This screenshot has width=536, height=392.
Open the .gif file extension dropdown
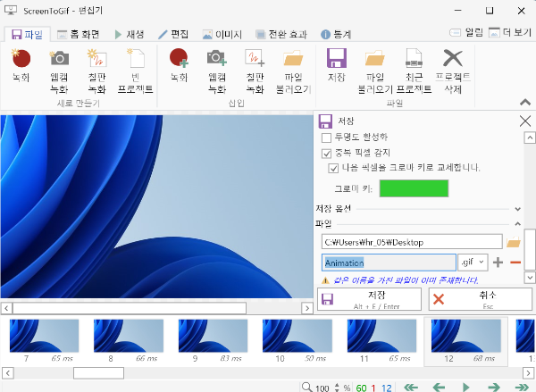[x=473, y=263]
